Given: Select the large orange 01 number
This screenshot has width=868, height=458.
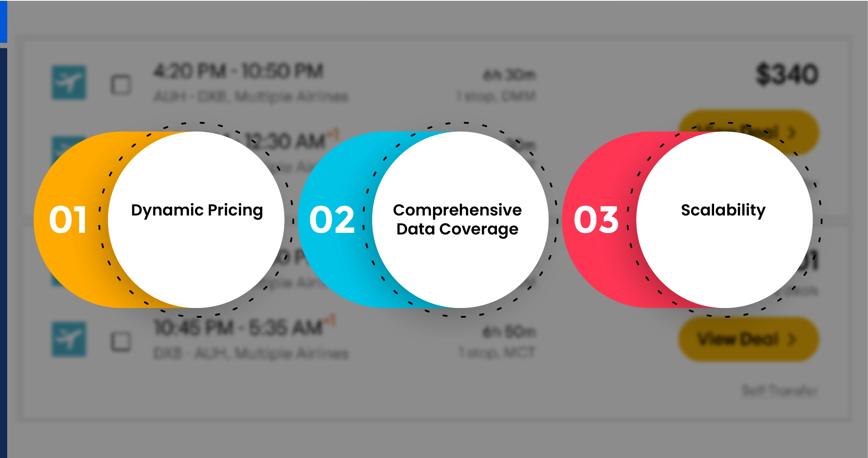Looking at the screenshot, I should point(68,220).
